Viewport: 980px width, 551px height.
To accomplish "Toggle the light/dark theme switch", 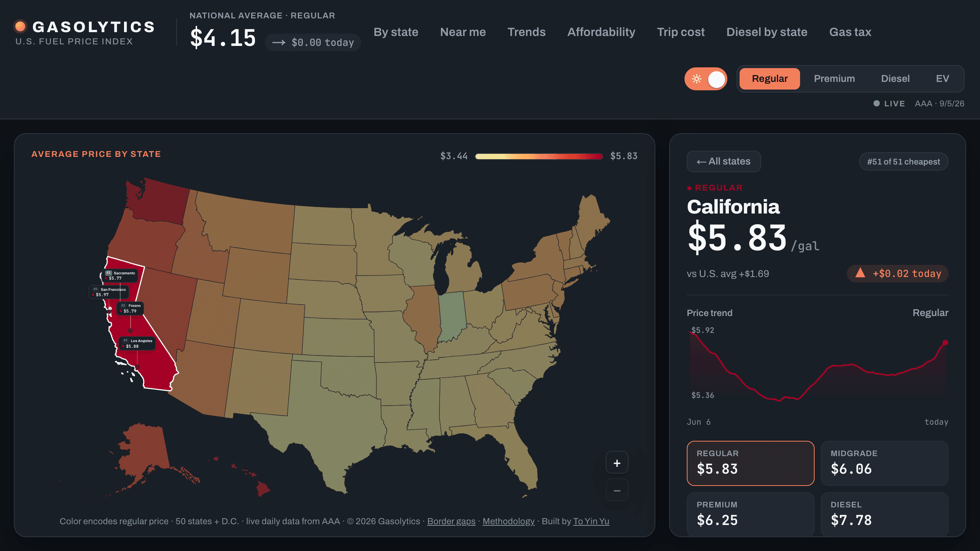I will 706,79.
